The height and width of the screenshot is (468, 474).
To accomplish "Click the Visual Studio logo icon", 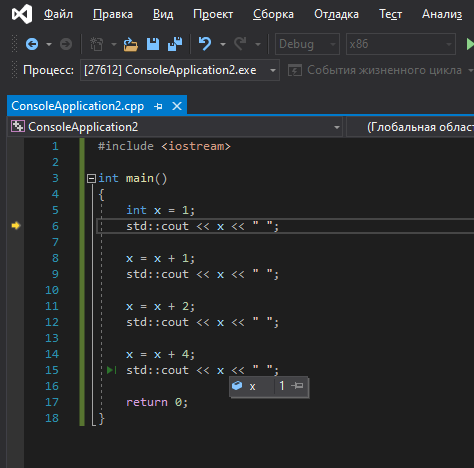I will click(x=22, y=14).
